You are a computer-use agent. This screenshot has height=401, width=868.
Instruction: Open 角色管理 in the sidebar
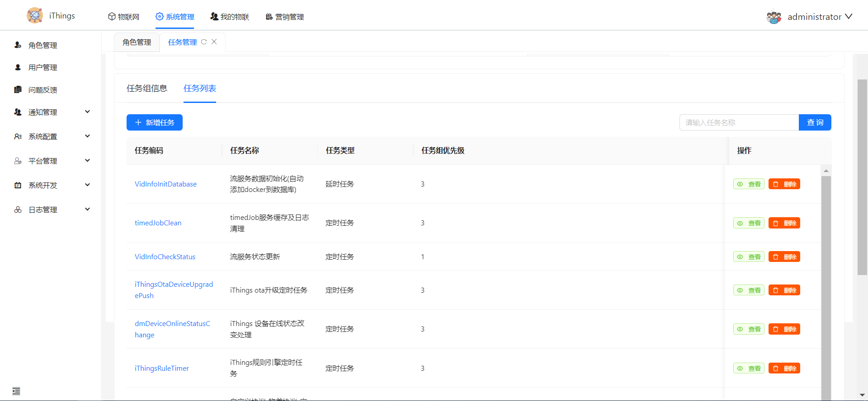[42, 45]
